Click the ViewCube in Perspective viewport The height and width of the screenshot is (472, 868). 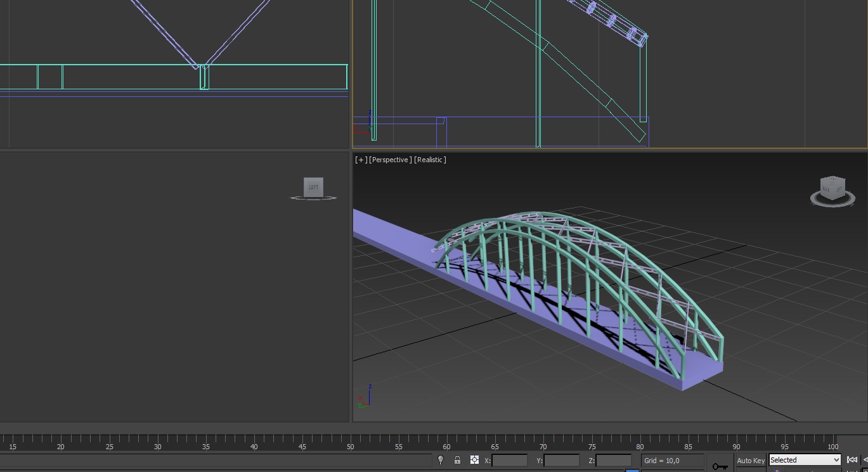(832, 189)
